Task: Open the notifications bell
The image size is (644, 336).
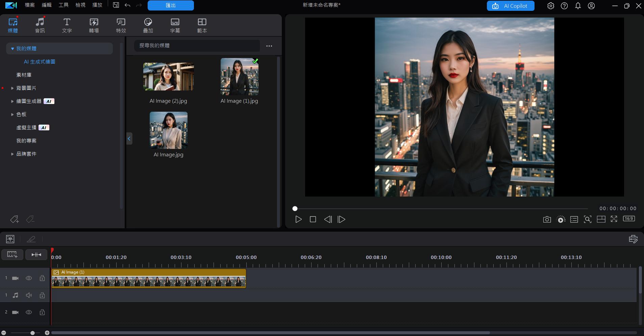Action: pos(578,6)
